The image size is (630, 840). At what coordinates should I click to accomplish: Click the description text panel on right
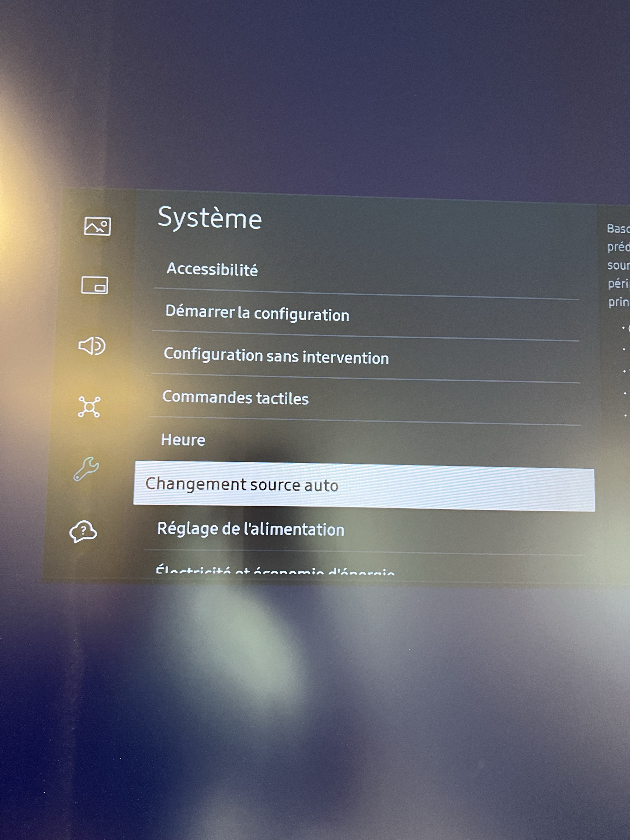click(x=618, y=266)
